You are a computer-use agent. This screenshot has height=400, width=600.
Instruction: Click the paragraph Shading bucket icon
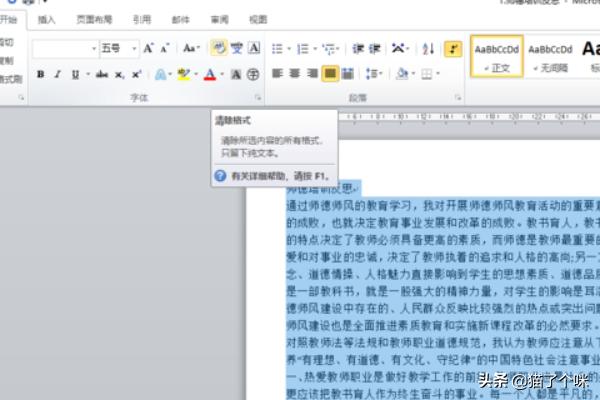click(402, 73)
